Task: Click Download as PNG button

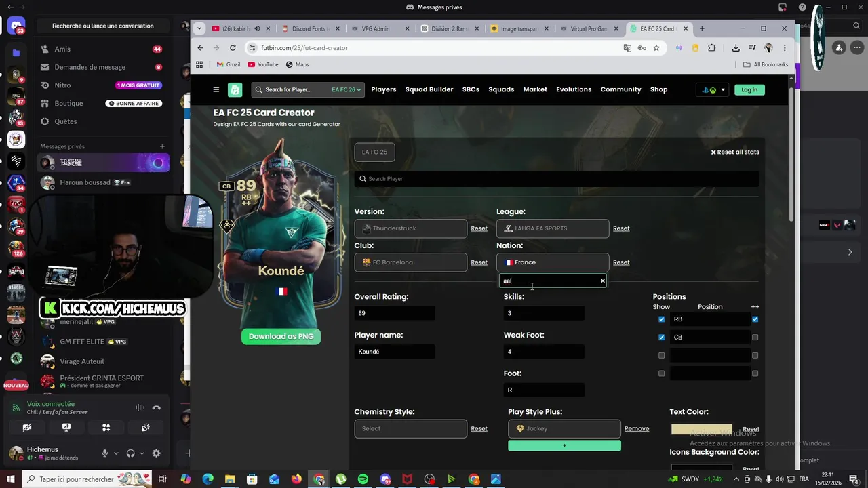Action: (x=281, y=336)
